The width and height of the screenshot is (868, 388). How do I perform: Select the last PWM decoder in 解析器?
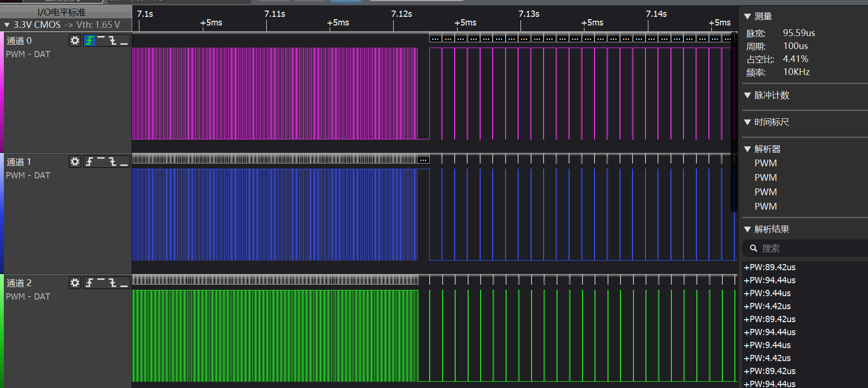pos(765,206)
